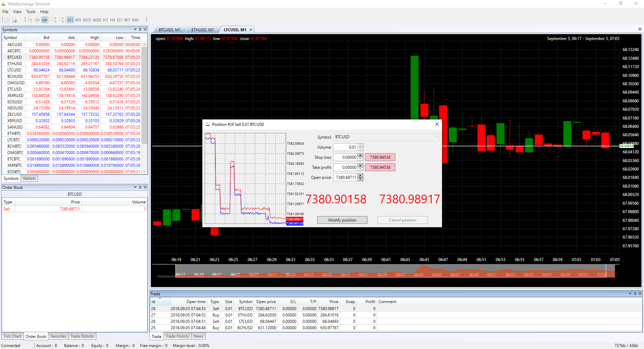Close the Order Book panel
Screen dimensions: 644x349
point(145,187)
